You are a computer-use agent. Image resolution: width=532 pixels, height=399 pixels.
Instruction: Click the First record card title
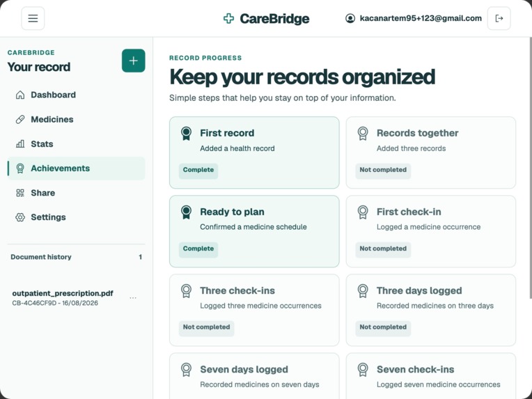[x=227, y=133]
